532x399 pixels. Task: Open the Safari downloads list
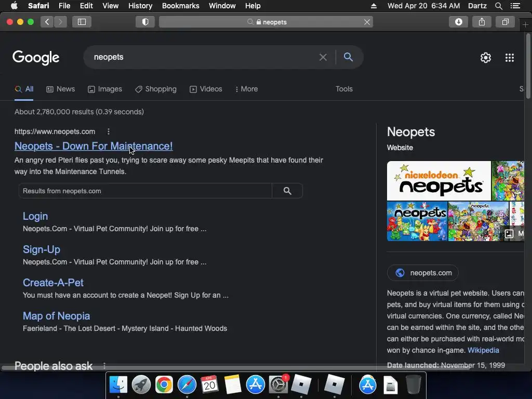tap(458, 22)
